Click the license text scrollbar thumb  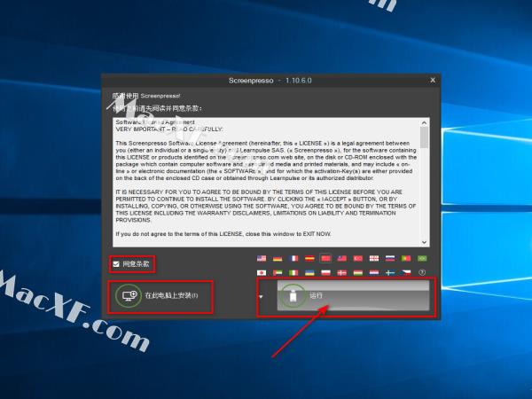coord(424,137)
